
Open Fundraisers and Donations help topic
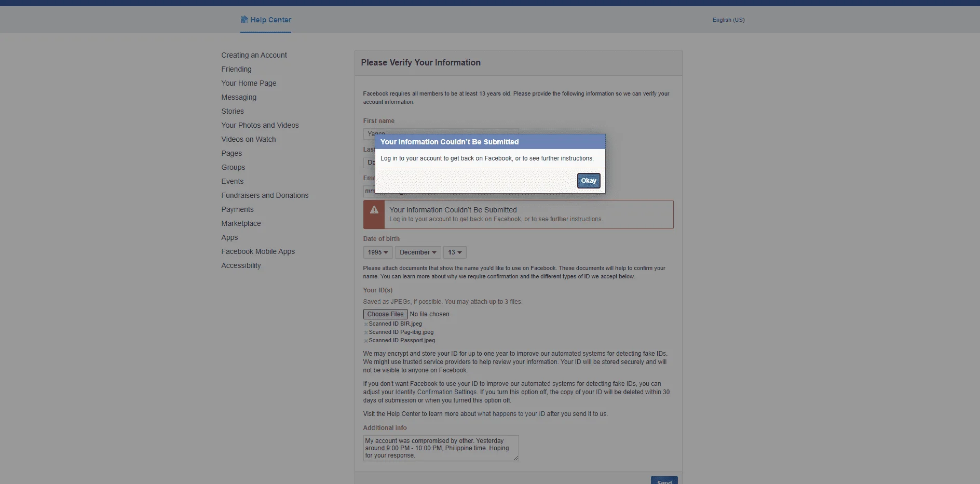(x=265, y=195)
